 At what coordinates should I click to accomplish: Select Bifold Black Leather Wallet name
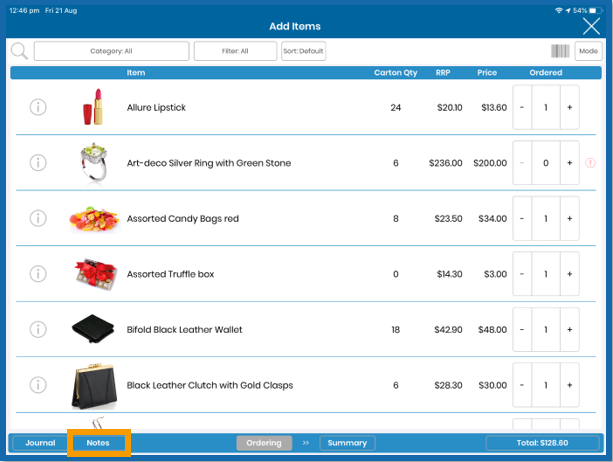coord(185,329)
